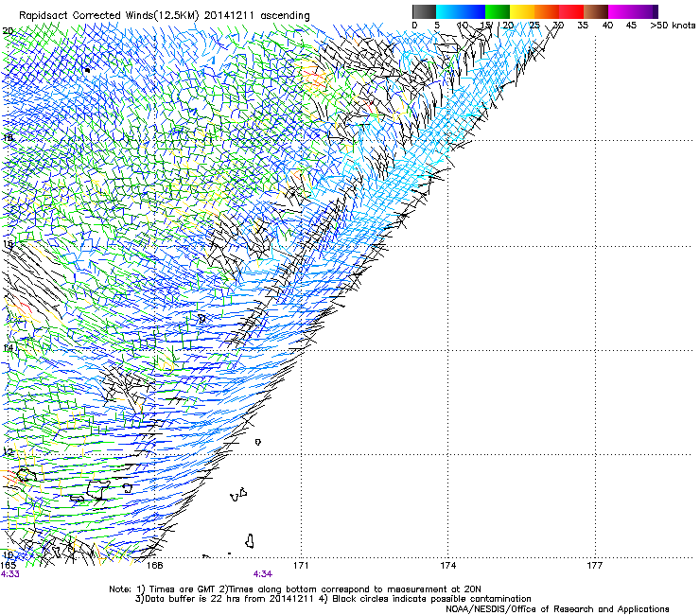The image size is (700, 615).
Task: Click the yellow 20-25 knots color swatch
Action: tap(522, 11)
